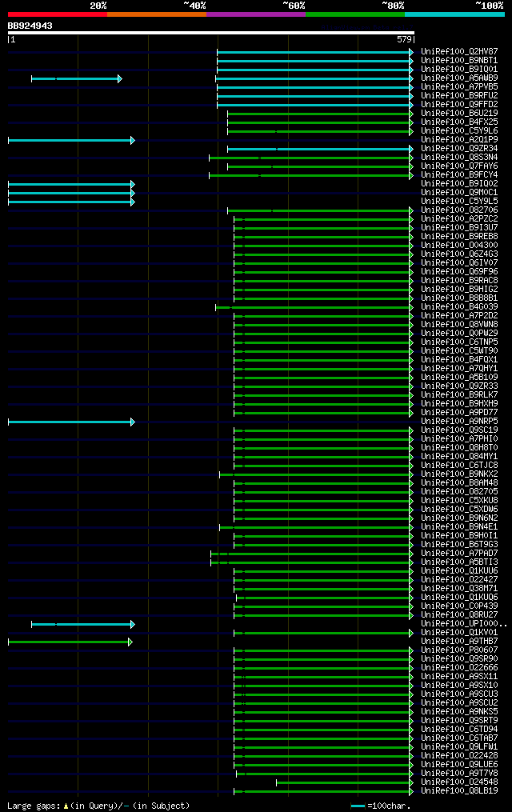This screenshot has height=812, width=512.
Task: Click the orange ~40% identity legend segment
Action: [x=157, y=14]
